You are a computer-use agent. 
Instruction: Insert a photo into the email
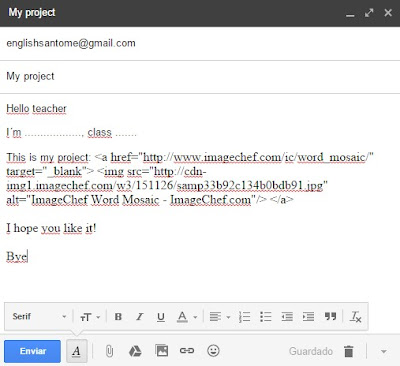(162, 351)
